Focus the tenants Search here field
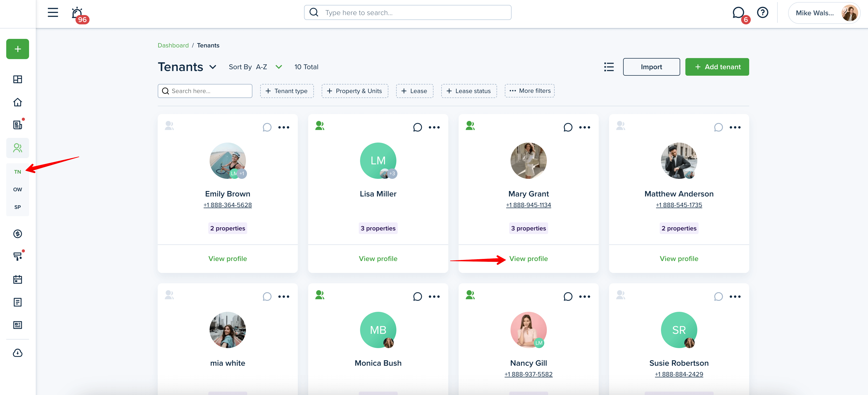This screenshot has height=395, width=868. tap(205, 91)
